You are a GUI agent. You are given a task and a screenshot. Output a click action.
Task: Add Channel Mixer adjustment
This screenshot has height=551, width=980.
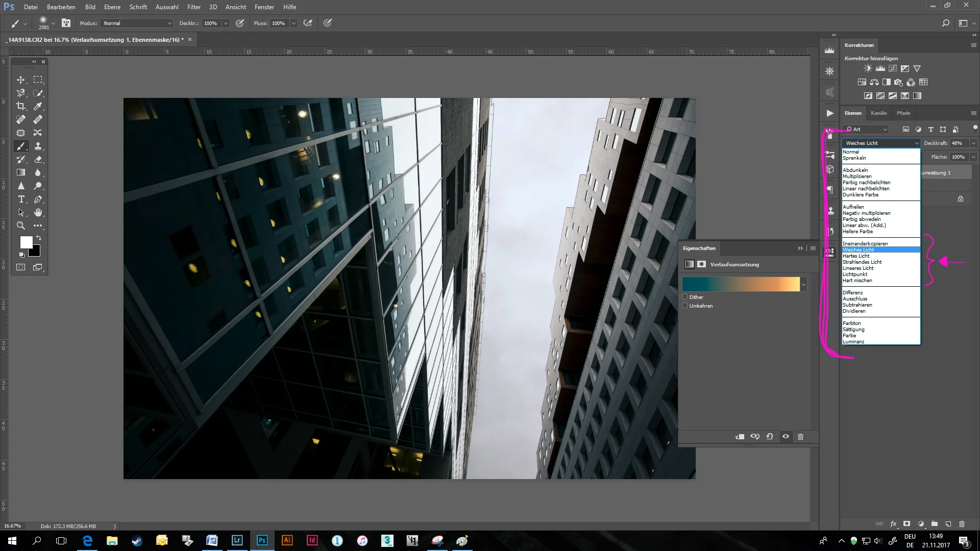point(911,82)
